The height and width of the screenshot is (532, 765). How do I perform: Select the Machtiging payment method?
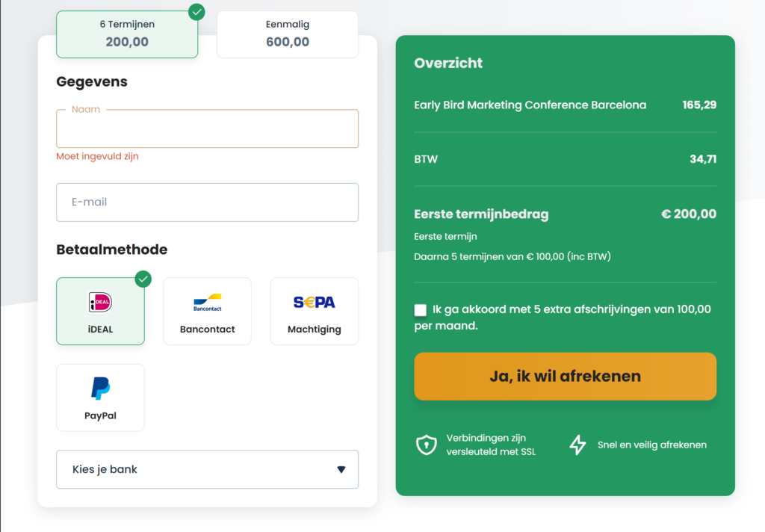pos(314,312)
